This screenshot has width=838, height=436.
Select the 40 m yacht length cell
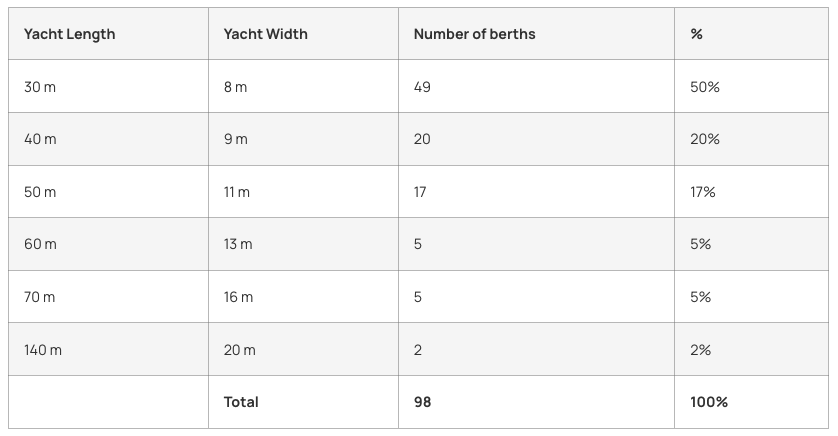coord(40,139)
